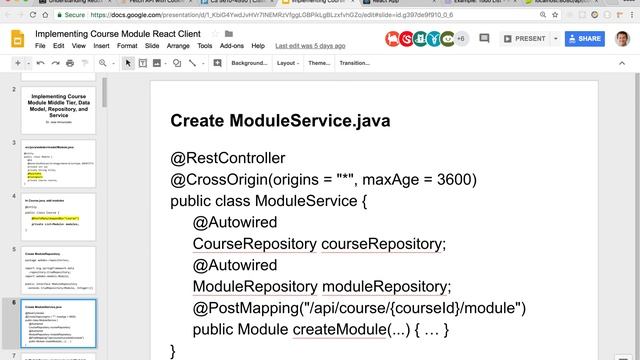The width and height of the screenshot is (640, 360).
Task: Open the Background options
Action: pos(249,63)
